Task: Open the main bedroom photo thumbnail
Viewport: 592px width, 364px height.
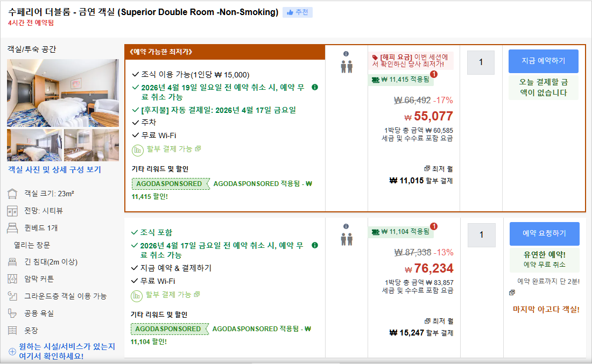Action: click(x=63, y=92)
